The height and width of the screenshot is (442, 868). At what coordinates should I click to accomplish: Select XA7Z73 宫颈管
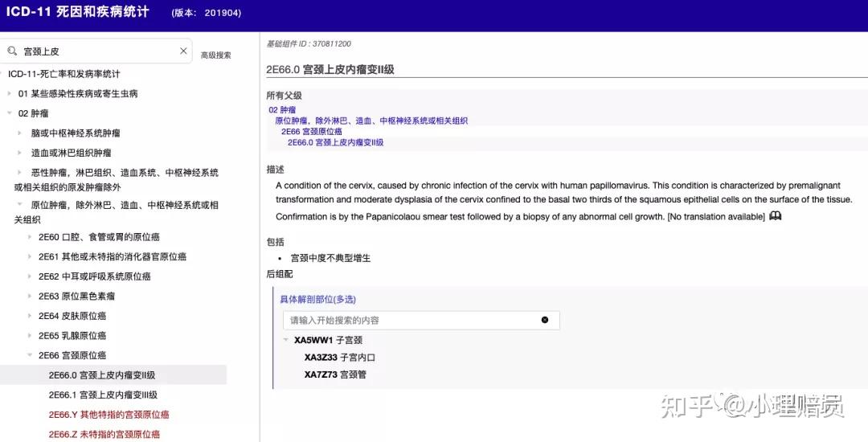[x=335, y=374]
